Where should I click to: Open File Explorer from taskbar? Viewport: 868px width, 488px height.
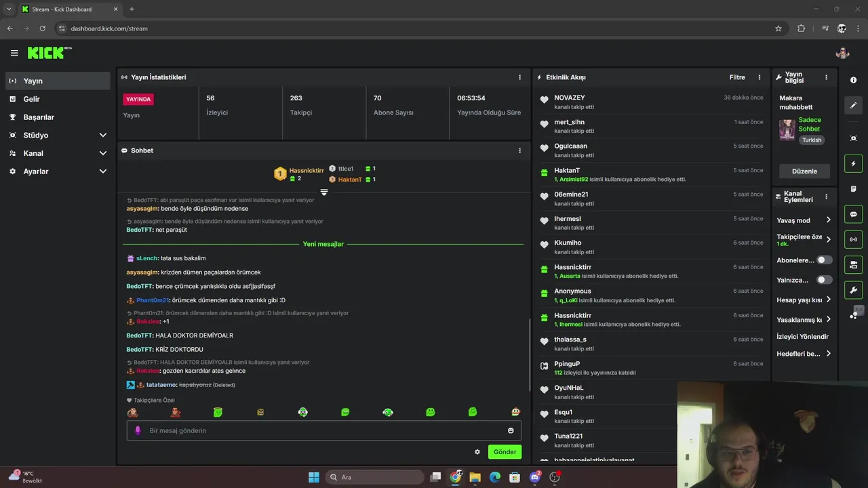click(475, 477)
